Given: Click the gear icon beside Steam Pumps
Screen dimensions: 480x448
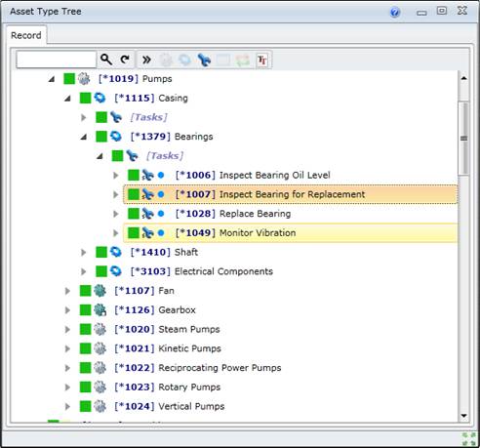Looking at the screenshot, I should 100,329.
